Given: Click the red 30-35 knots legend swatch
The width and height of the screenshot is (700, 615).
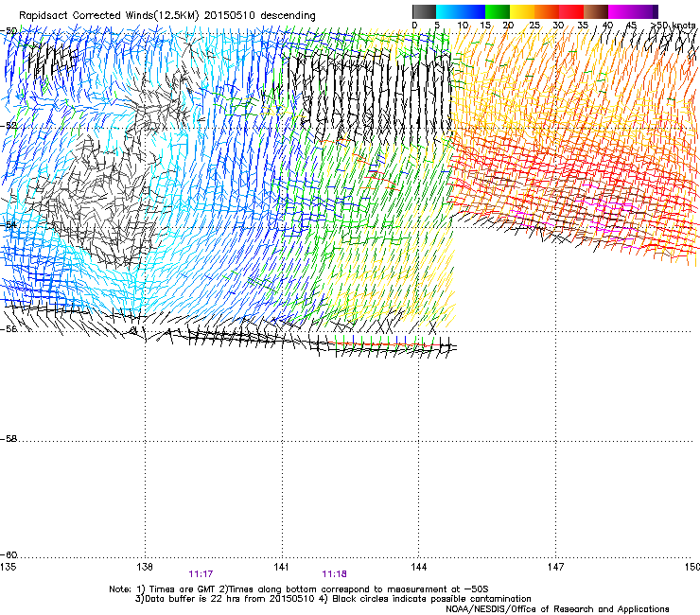Looking at the screenshot, I should click(x=571, y=11).
